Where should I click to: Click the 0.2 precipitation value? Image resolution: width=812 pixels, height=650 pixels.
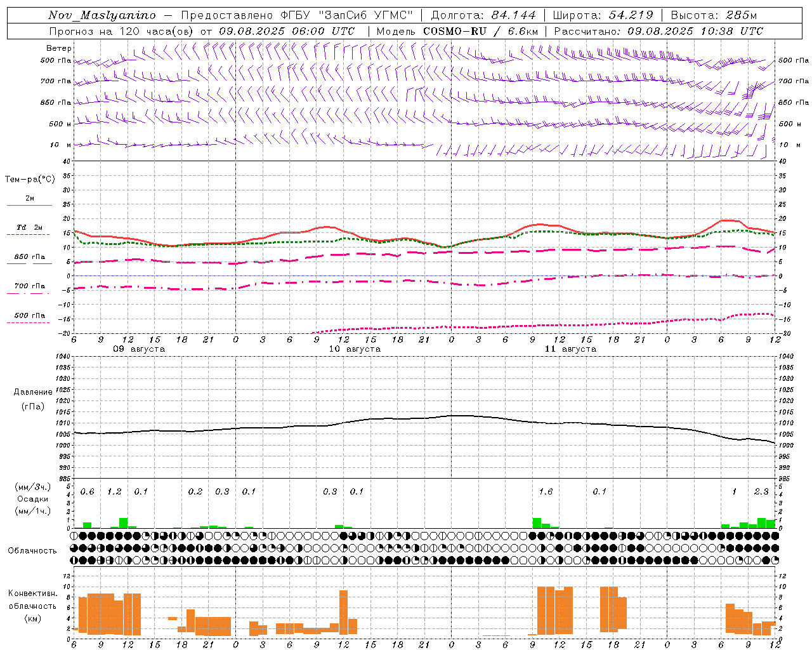coord(195,492)
